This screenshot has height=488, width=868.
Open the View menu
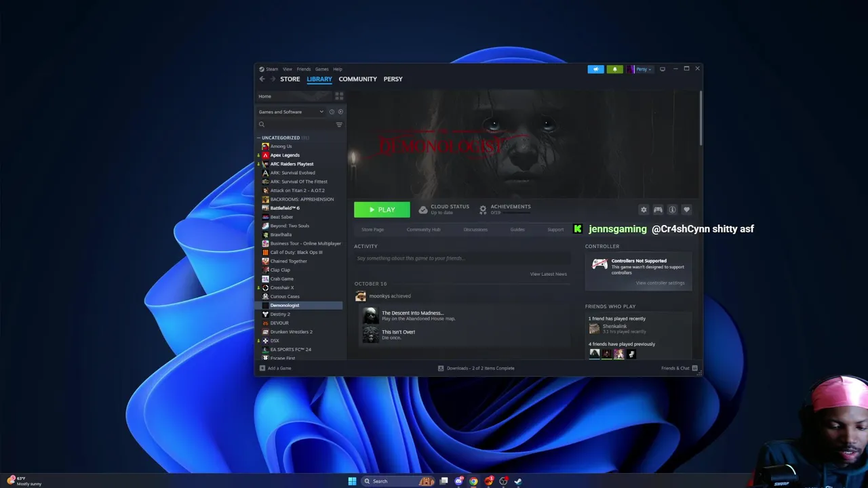tap(288, 69)
